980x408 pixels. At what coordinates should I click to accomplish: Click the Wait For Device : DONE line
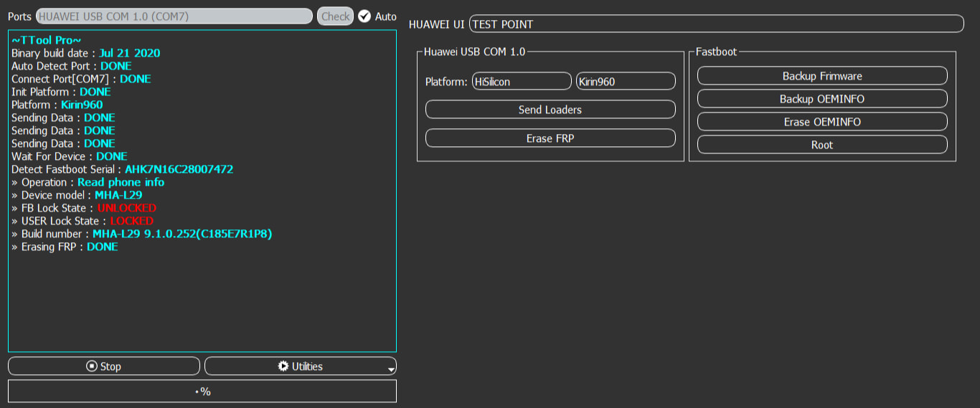point(70,156)
